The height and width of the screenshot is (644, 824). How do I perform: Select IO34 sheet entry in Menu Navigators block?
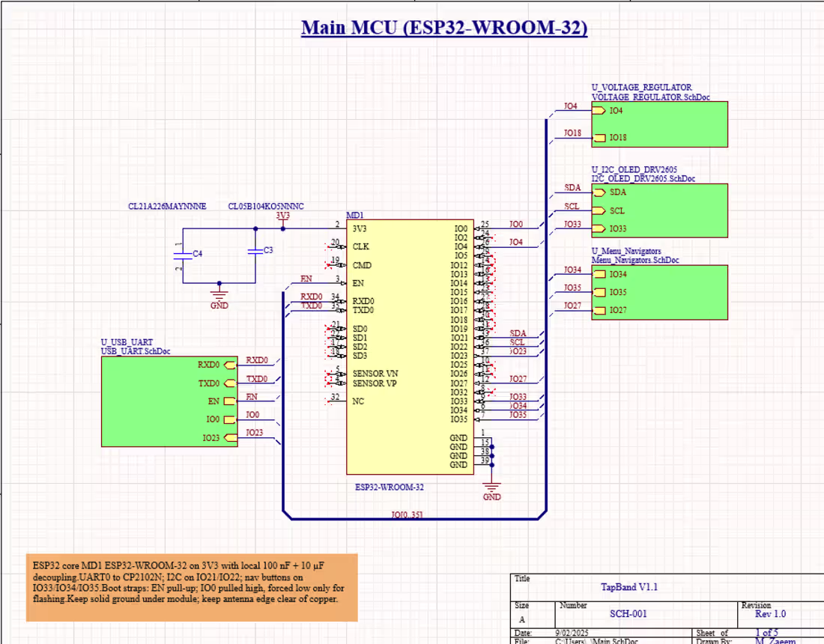(x=609, y=274)
